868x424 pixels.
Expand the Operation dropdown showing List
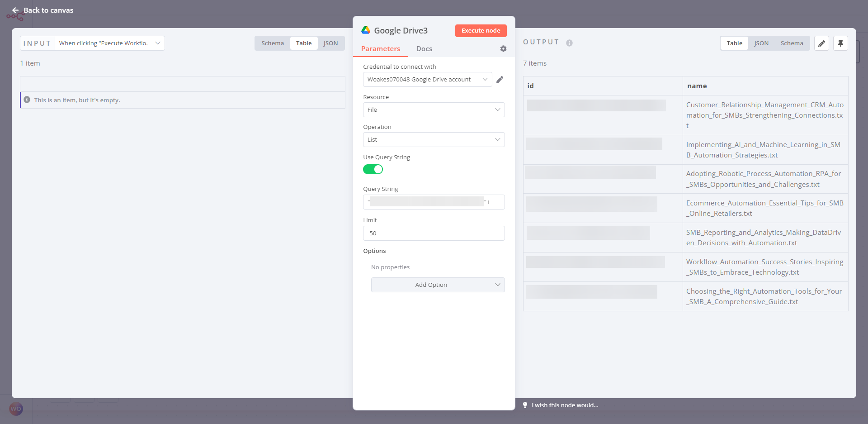(x=434, y=140)
